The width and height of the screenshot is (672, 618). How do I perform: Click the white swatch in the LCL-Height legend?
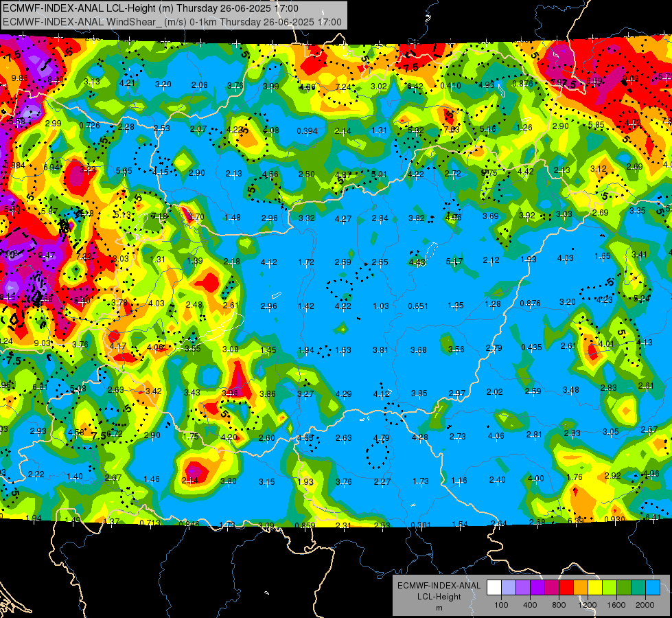coord(494,588)
